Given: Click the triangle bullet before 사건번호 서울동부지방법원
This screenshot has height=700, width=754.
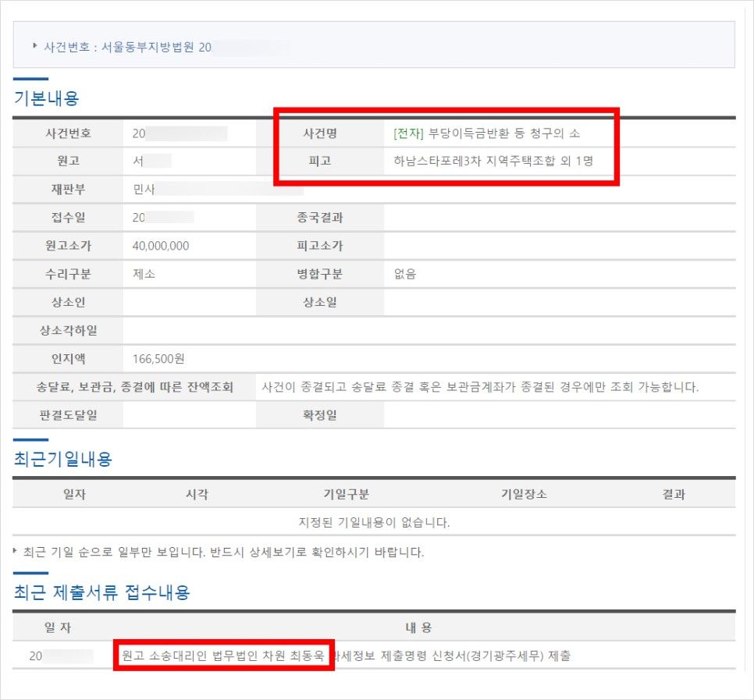Looking at the screenshot, I should click(x=35, y=45).
